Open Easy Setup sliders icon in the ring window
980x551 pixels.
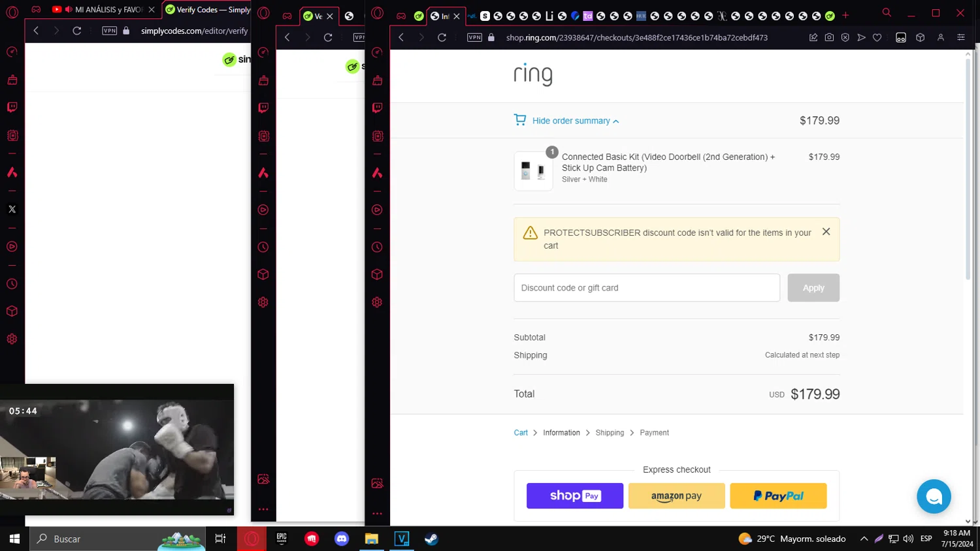[x=961, y=37]
